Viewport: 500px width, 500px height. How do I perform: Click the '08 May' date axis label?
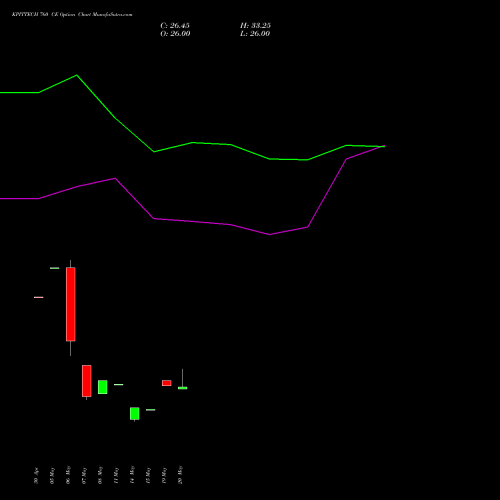[100, 476]
